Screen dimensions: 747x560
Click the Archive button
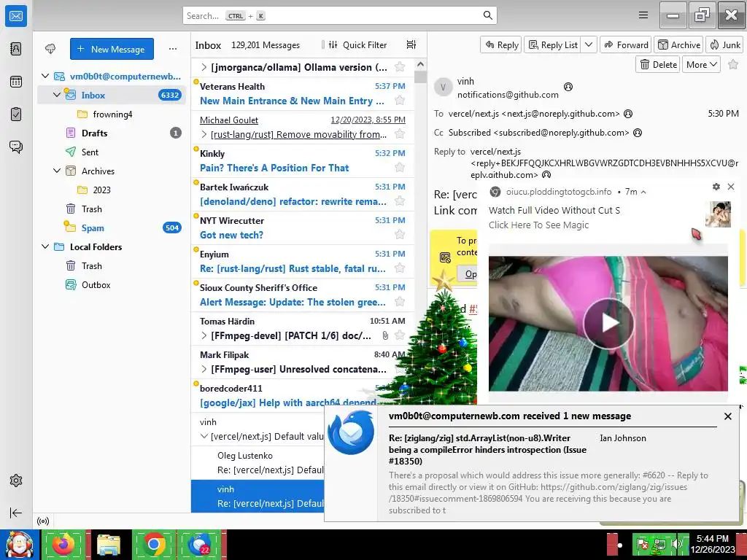pos(679,44)
